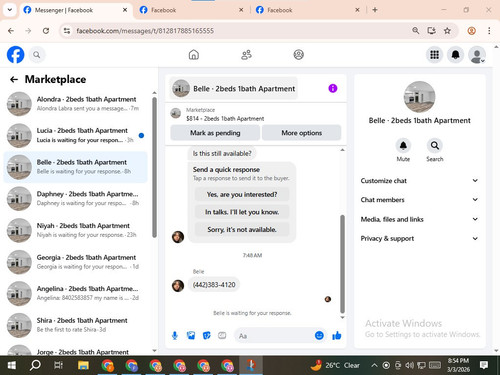Switch to the Messenger | Facebook tab
This screenshot has height=375, width=500.
point(75,10)
